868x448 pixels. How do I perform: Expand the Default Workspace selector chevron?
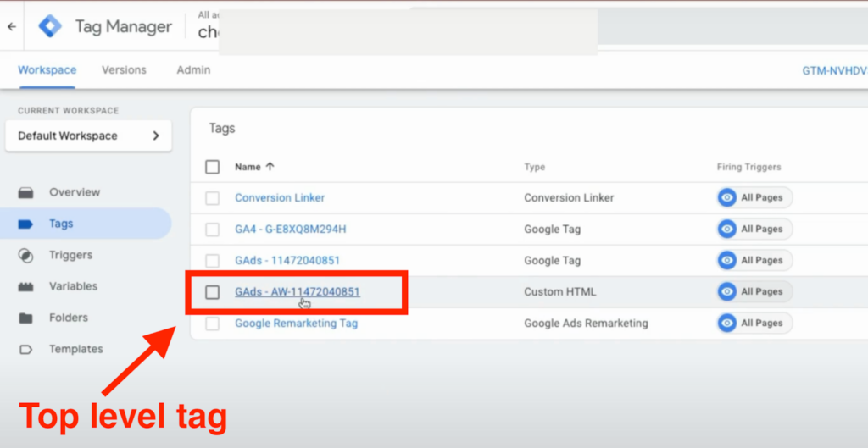pyautogui.click(x=156, y=136)
